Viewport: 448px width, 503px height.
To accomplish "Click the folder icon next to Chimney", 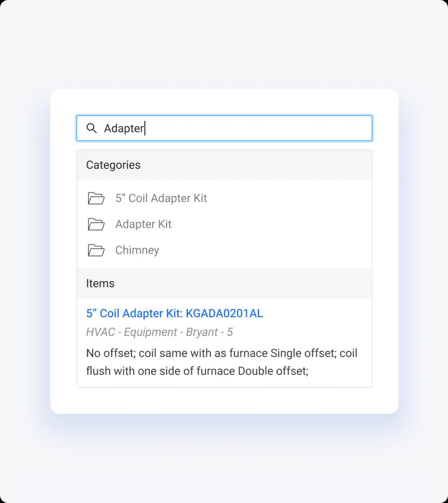I will click(96, 250).
